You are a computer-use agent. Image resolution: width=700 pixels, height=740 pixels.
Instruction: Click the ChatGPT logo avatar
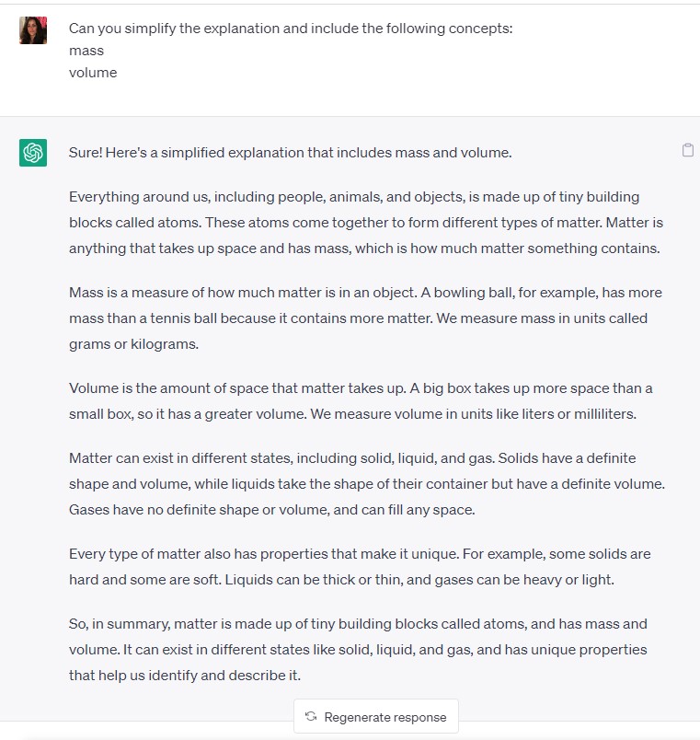tap(33, 153)
